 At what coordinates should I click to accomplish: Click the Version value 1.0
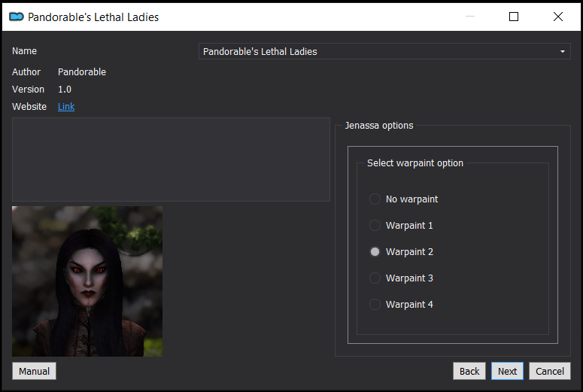pyautogui.click(x=65, y=90)
